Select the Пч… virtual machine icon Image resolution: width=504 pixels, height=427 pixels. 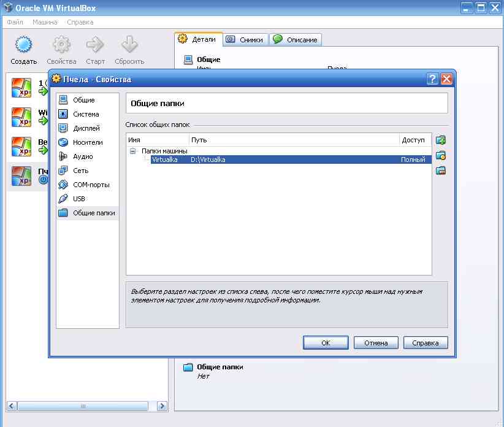(21, 176)
